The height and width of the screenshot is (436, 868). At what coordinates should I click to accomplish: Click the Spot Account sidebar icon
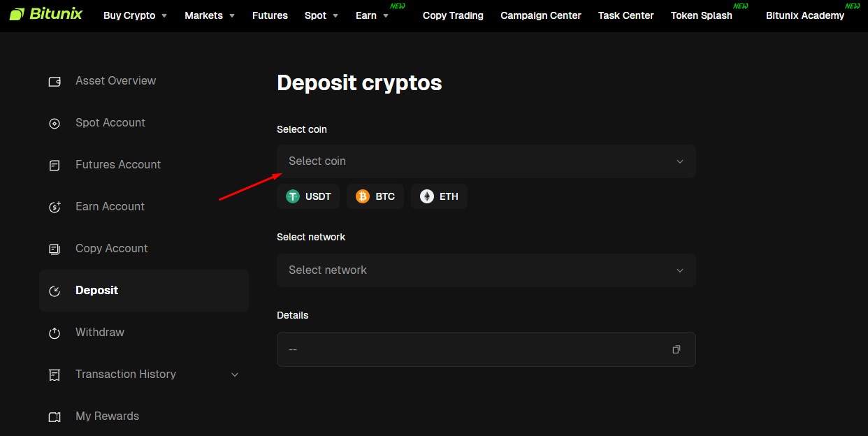[x=55, y=124]
